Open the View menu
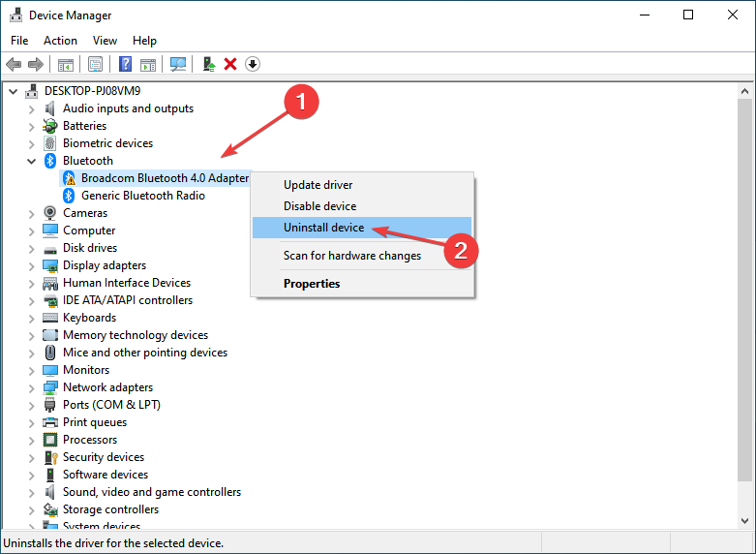The image size is (756, 554). point(105,41)
